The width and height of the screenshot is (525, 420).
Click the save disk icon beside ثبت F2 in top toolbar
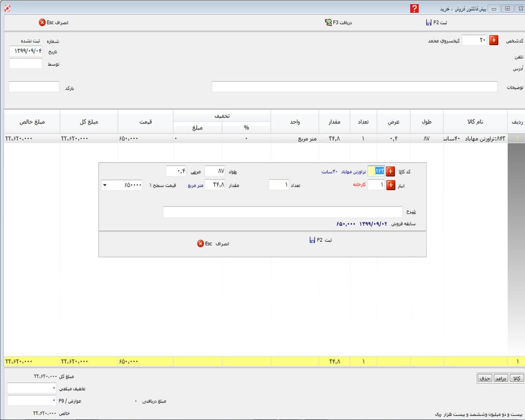[428, 23]
